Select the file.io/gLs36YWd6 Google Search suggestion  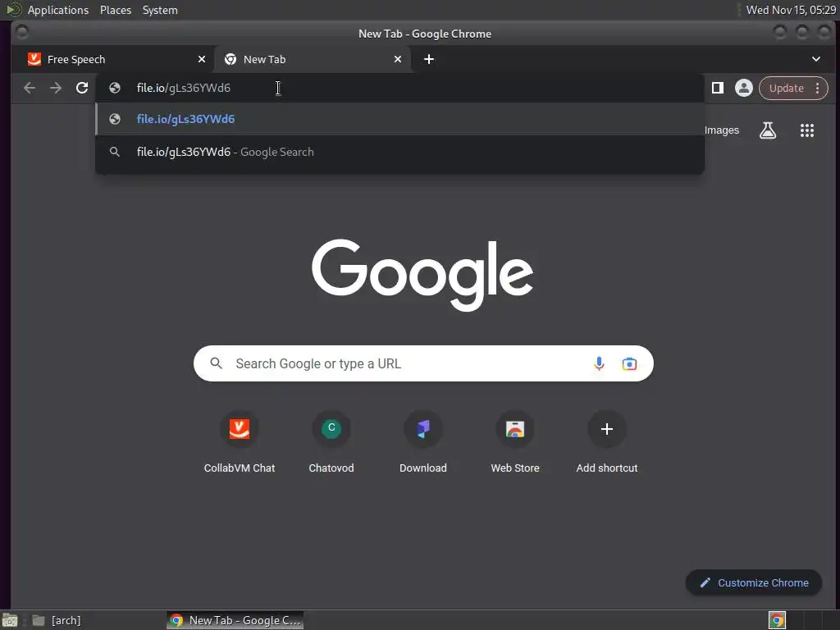click(x=399, y=152)
